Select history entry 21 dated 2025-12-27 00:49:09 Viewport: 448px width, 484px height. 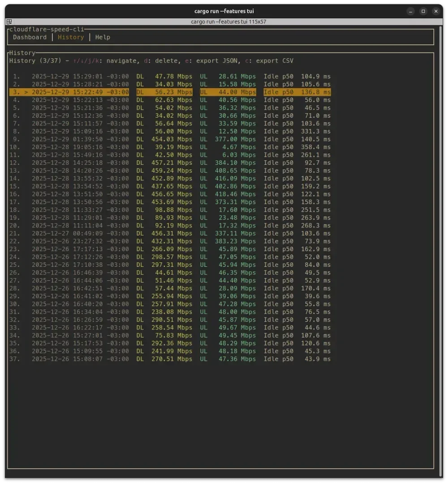170,233
